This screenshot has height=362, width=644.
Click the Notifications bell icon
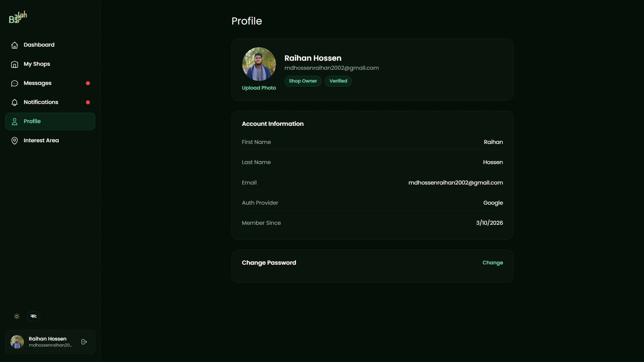point(14,102)
